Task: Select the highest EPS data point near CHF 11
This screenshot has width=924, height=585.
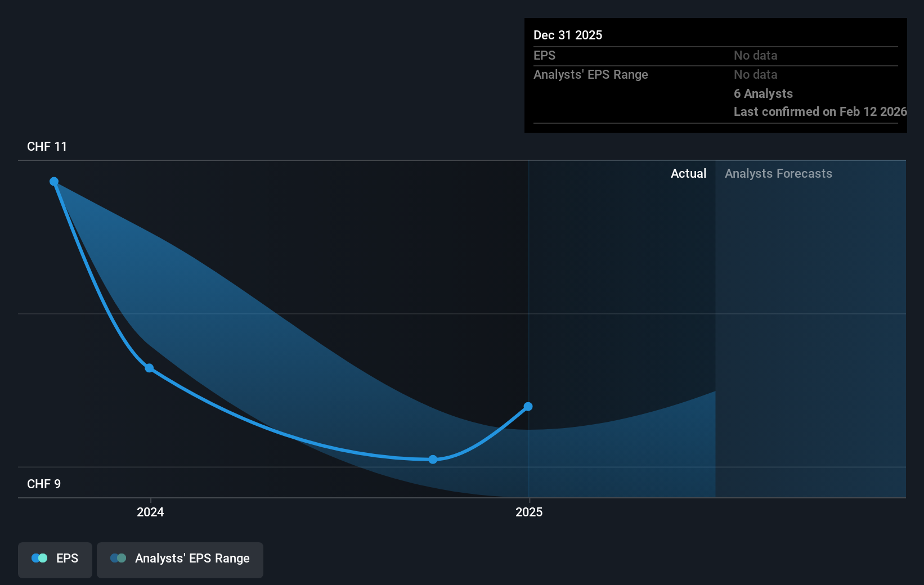Action: (54, 182)
